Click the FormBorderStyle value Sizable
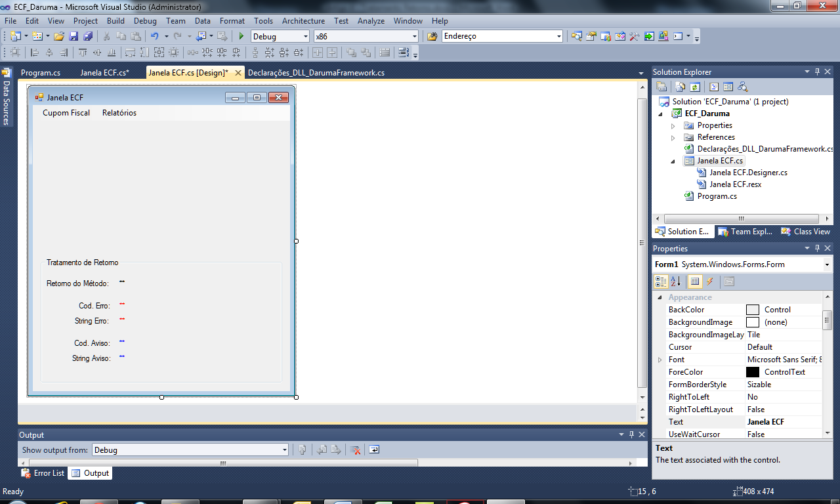 [x=784, y=385]
